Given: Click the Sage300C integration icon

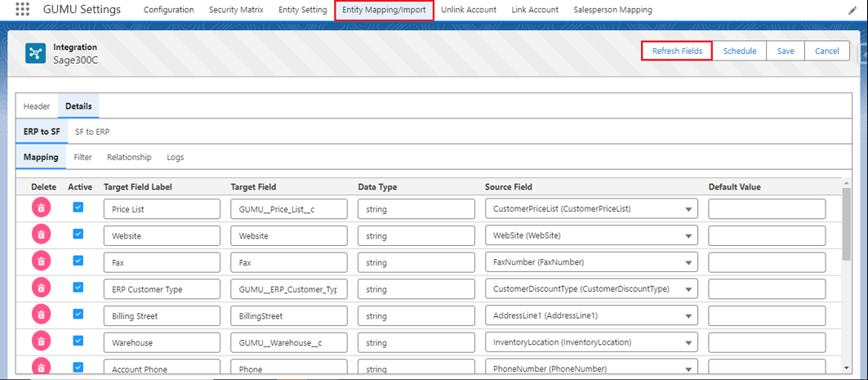Looking at the screenshot, I should tap(35, 53).
